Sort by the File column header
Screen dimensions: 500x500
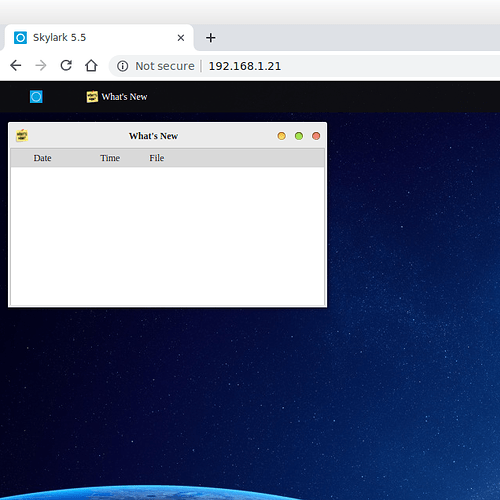(x=157, y=158)
